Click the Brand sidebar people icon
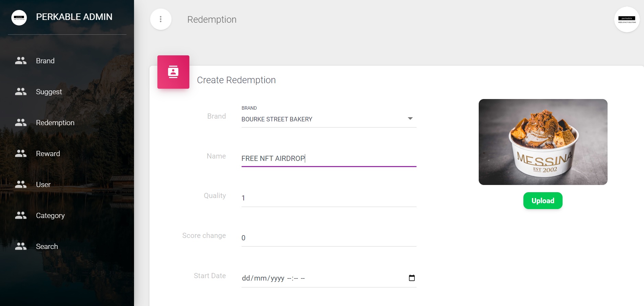This screenshot has width=644, height=306. coord(21,61)
